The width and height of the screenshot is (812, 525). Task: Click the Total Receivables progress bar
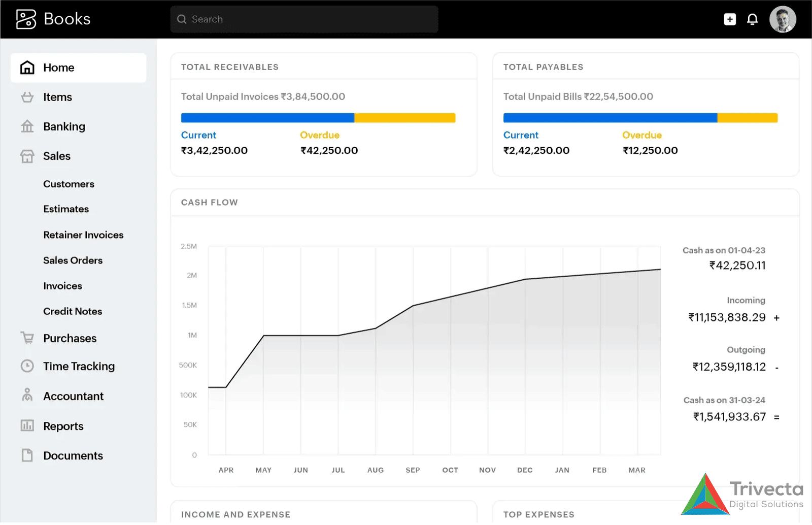(318, 117)
